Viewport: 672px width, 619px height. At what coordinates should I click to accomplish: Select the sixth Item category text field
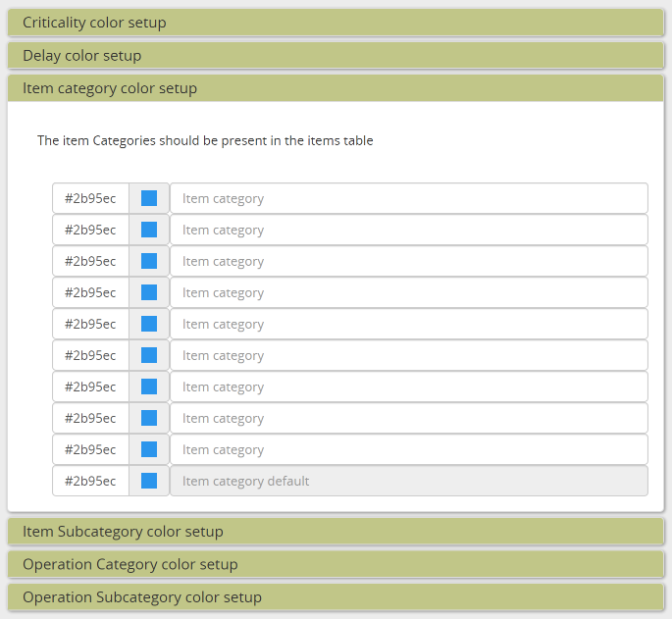coord(408,355)
